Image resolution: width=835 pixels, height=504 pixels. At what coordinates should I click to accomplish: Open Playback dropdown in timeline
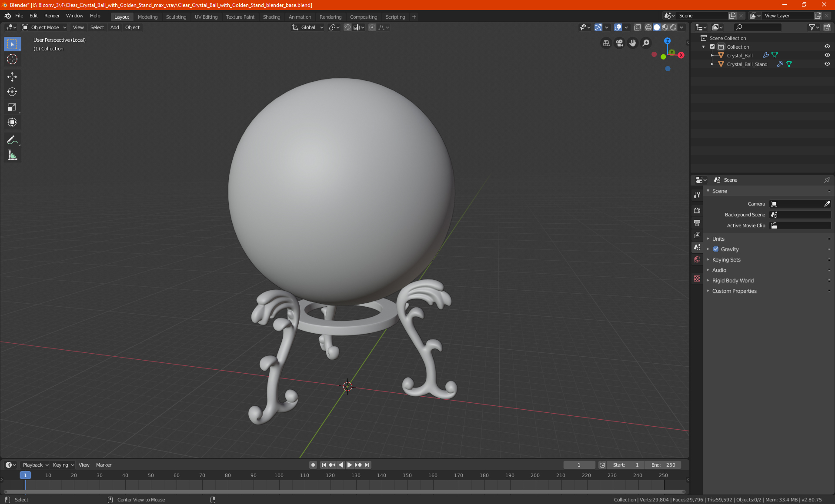click(x=35, y=465)
